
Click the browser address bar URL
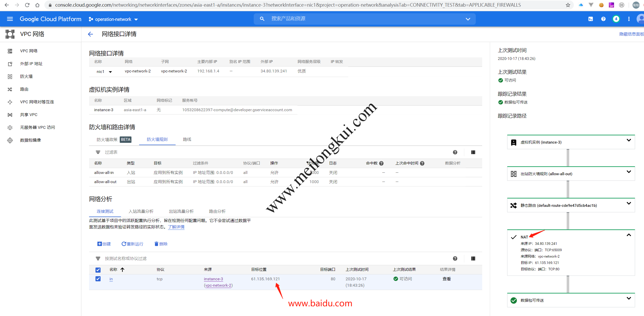point(288,5)
